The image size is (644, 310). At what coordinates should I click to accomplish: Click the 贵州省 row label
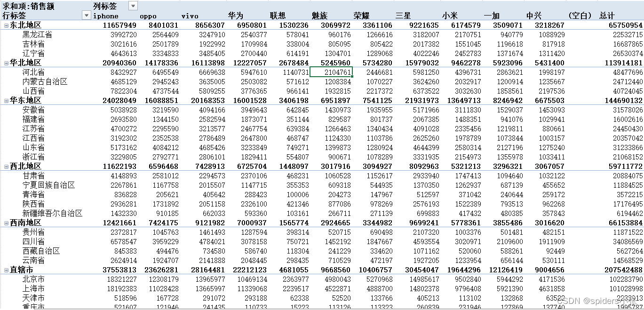pyautogui.click(x=33, y=232)
